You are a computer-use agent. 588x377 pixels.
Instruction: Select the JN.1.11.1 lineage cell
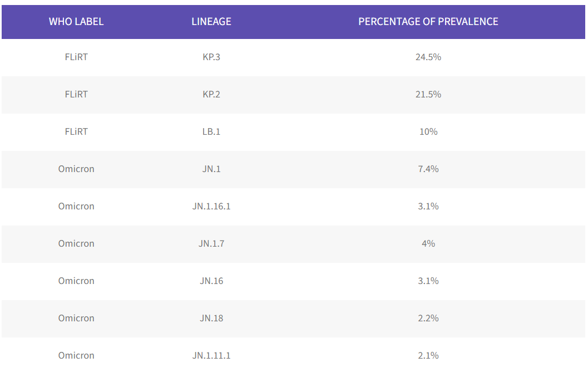pyautogui.click(x=211, y=355)
